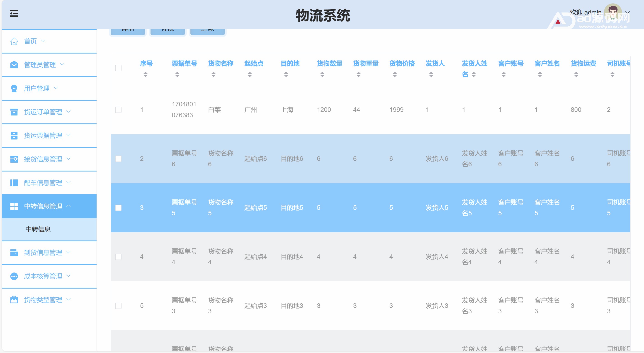Image resolution: width=644 pixels, height=353 pixels.
Task: Toggle the select-all checkbox in table header
Action: tap(118, 68)
